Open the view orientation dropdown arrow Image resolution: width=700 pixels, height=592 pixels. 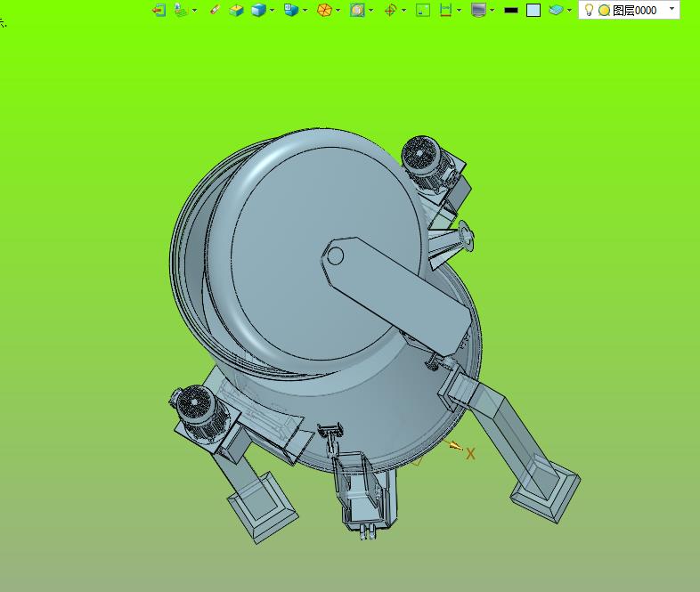(305, 11)
